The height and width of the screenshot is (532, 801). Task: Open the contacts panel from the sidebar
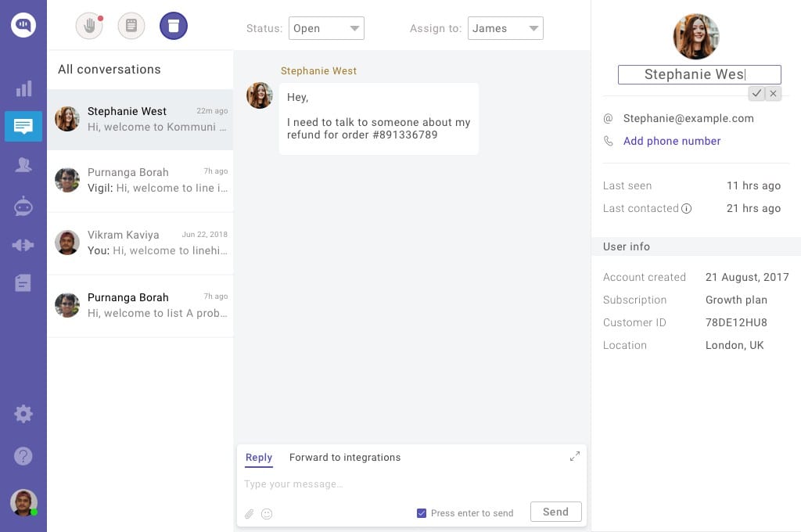click(23, 165)
